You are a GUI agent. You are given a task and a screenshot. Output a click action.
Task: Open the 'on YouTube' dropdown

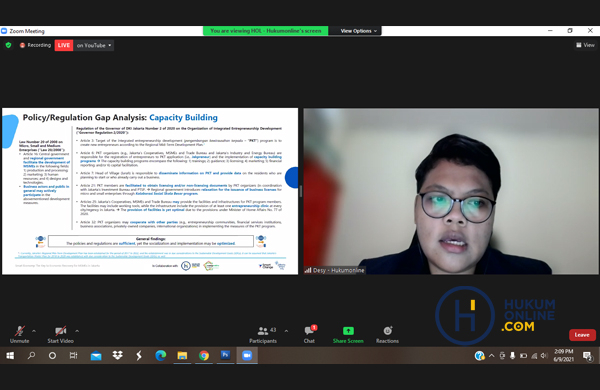click(94, 45)
